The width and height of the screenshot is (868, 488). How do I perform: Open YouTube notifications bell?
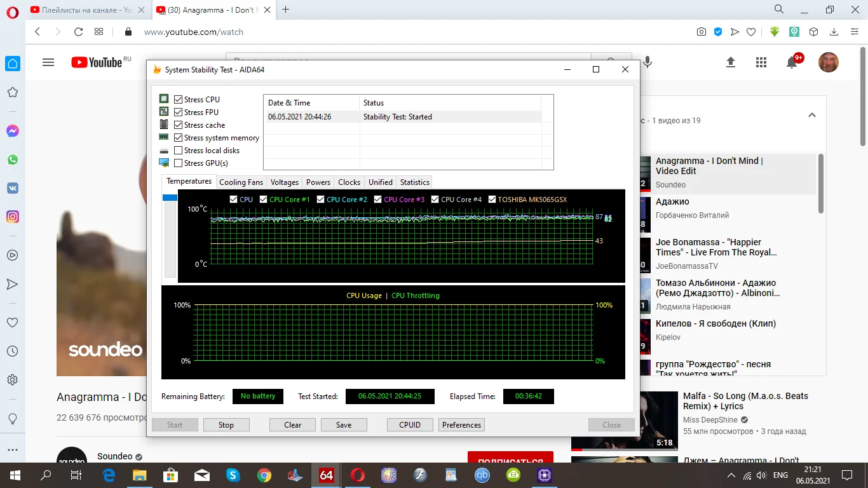792,62
